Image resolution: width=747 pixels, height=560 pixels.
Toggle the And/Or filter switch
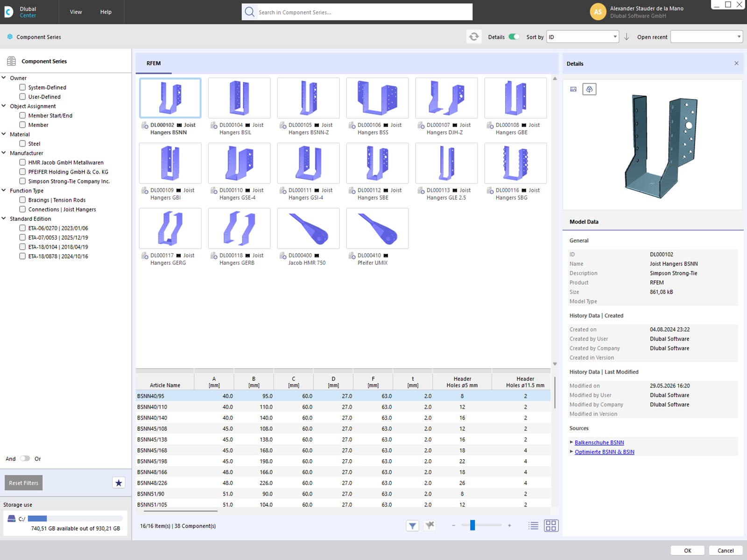click(25, 459)
